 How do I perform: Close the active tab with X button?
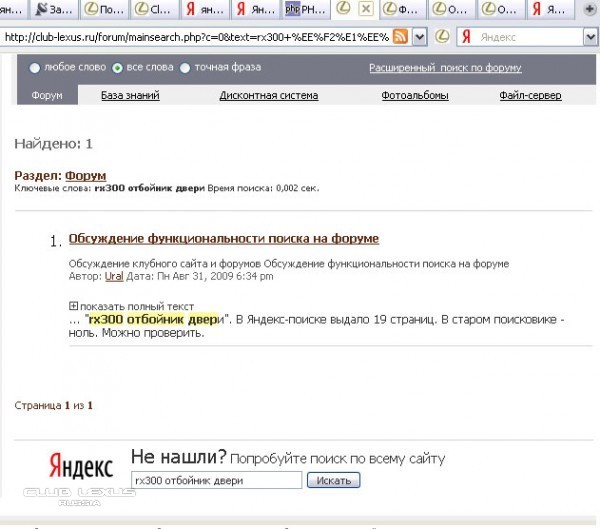(366, 10)
